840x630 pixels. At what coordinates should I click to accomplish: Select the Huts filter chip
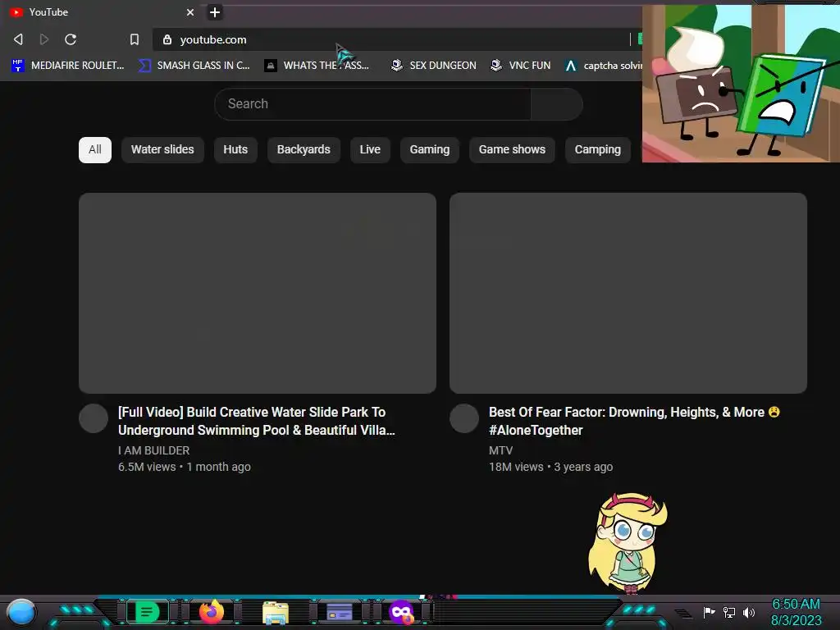coord(235,149)
